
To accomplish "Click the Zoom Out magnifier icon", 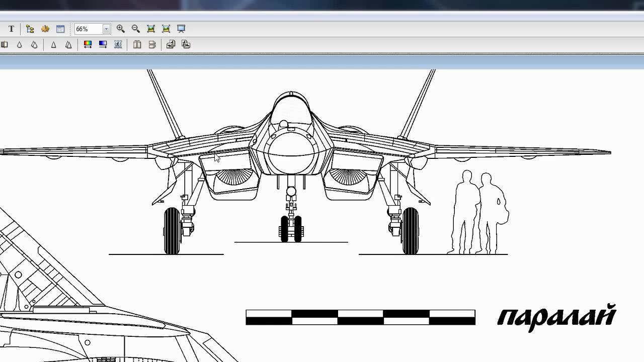I will pyautogui.click(x=136, y=29).
